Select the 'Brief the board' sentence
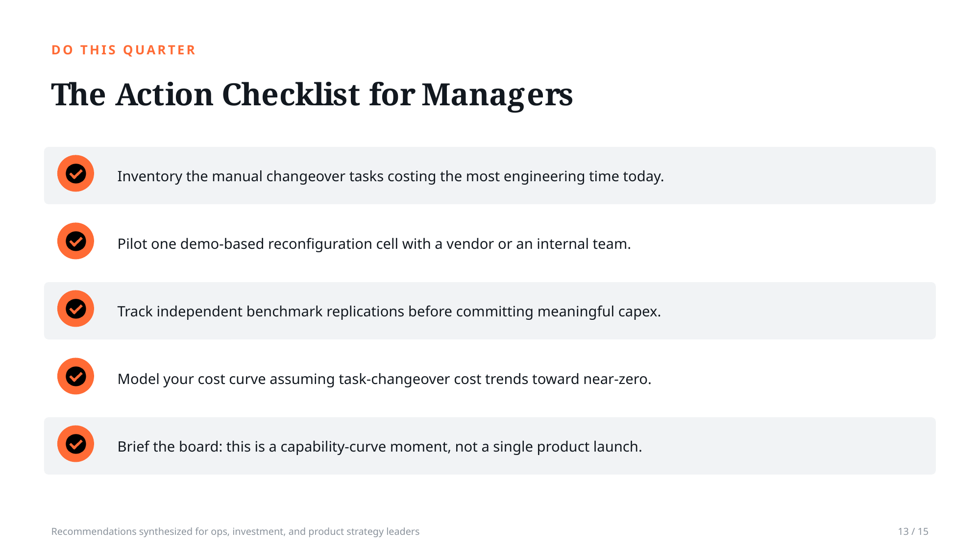 (380, 447)
